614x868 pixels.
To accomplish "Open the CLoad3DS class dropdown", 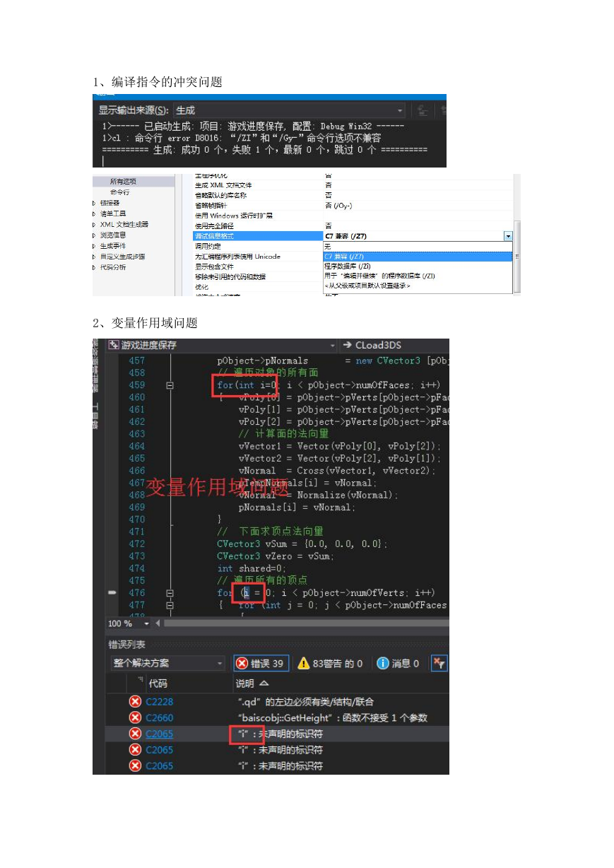I will (394, 345).
